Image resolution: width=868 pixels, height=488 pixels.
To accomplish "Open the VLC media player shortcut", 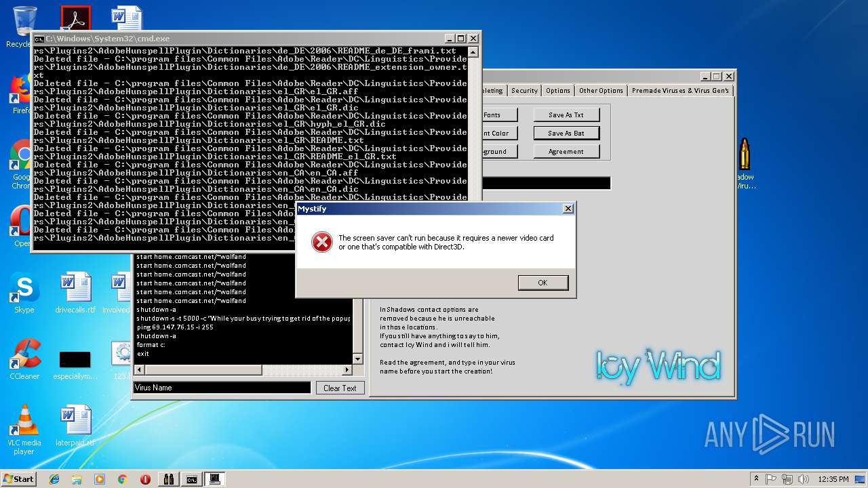I will [24, 430].
